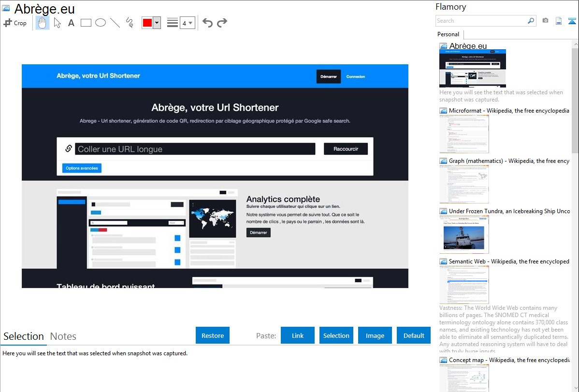Select the Microformat - Wikipedia title
Image resolution: width=579 pixels, height=392 pixels.
[509, 111]
